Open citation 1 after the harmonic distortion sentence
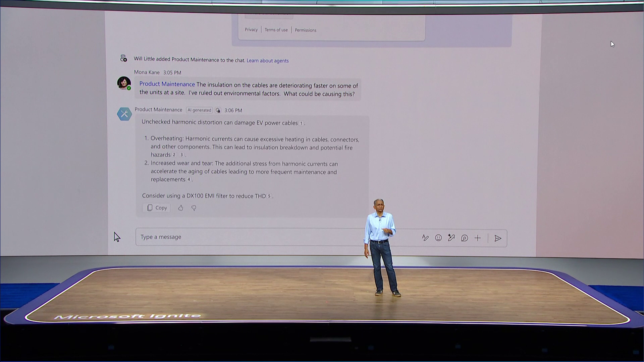The width and height of the screenshot is (644, 362). click(301, 123)
